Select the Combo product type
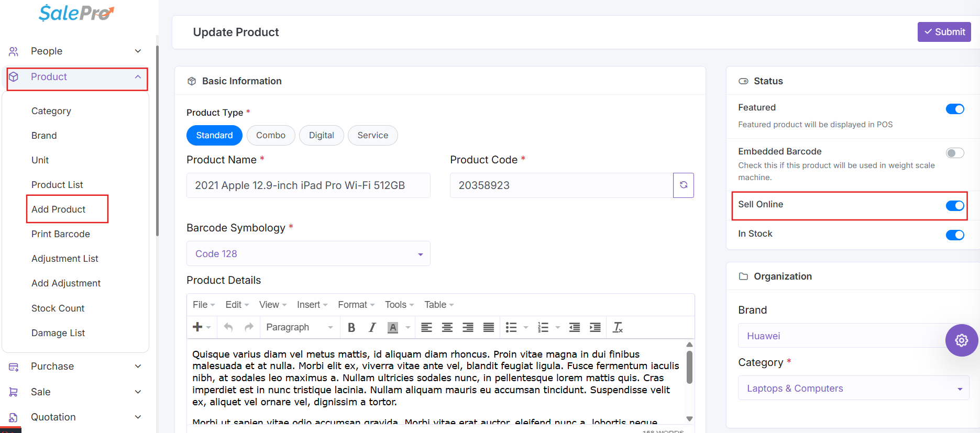The image size is (980, 433). (271, 135)
